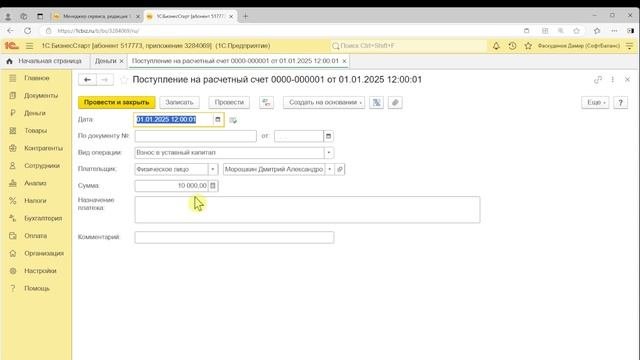
Task: Open favorites star in the yellow header
Action: pyautogui.click(x=528, y=46)
